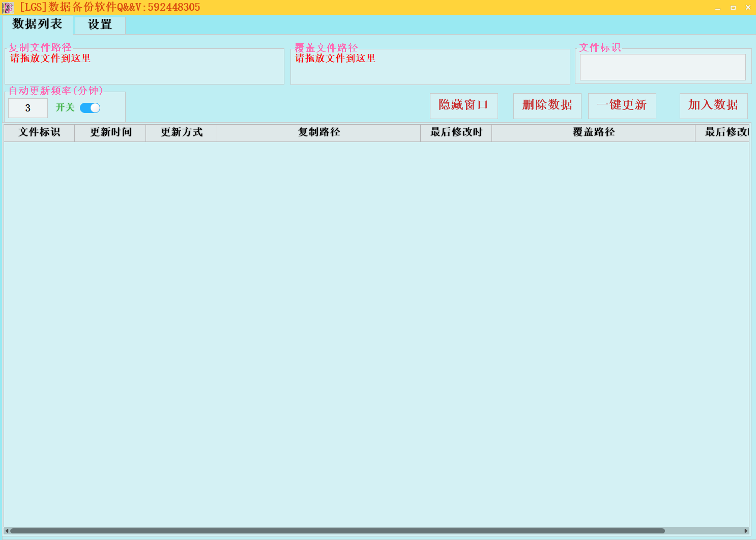The height and width of the screenshot is (540, 756).
Task: Click the scrollbar left arrow
Action: (x=7, y=531)
